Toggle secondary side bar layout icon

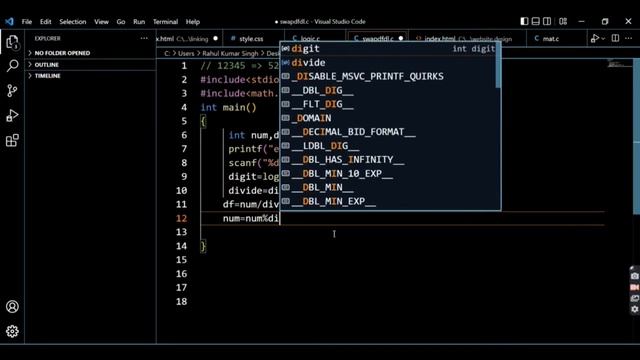(x=547, y=21)
